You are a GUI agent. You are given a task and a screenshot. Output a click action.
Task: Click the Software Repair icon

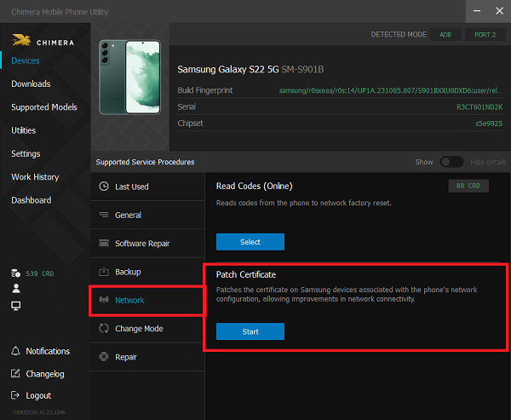[x=104, y=244]
